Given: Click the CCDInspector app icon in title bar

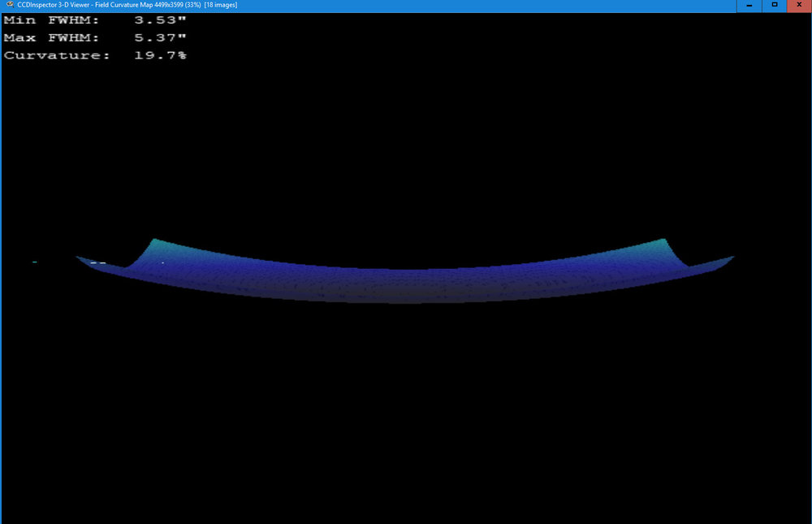Looking at the screenshot, I should click(10, 5).
